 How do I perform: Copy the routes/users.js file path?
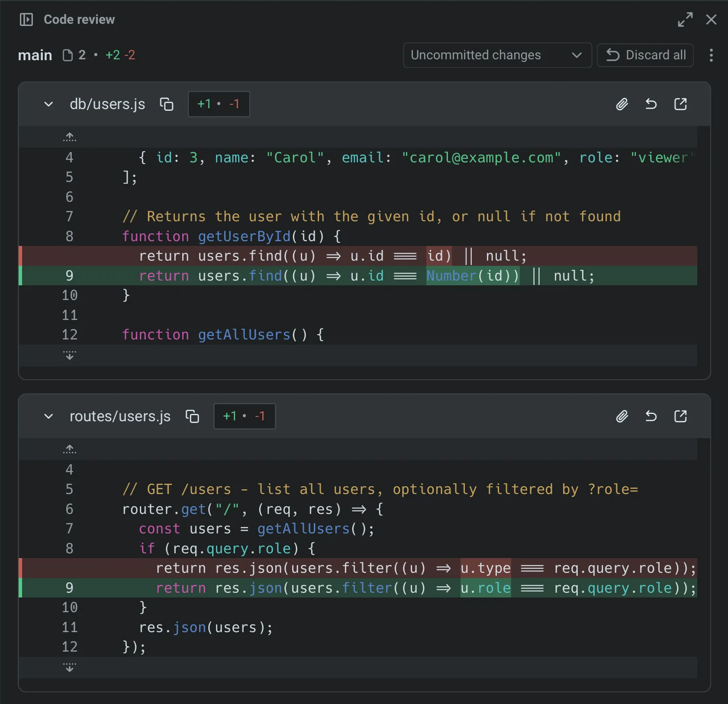click(x=192, y=416)
